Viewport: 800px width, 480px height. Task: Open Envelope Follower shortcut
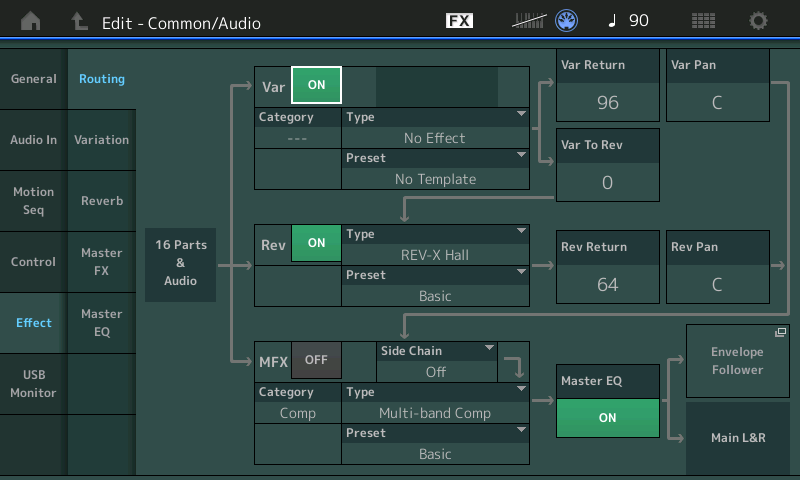pos(736,361)
